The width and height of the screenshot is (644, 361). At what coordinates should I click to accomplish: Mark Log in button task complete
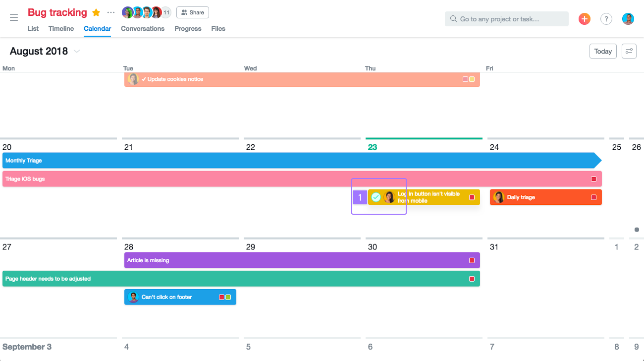pyautogui.click(x=376, y=197)
